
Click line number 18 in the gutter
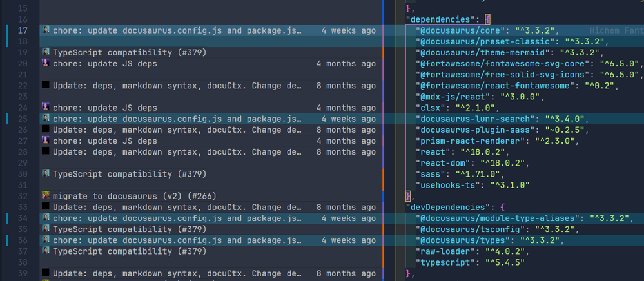coord(23,41)
